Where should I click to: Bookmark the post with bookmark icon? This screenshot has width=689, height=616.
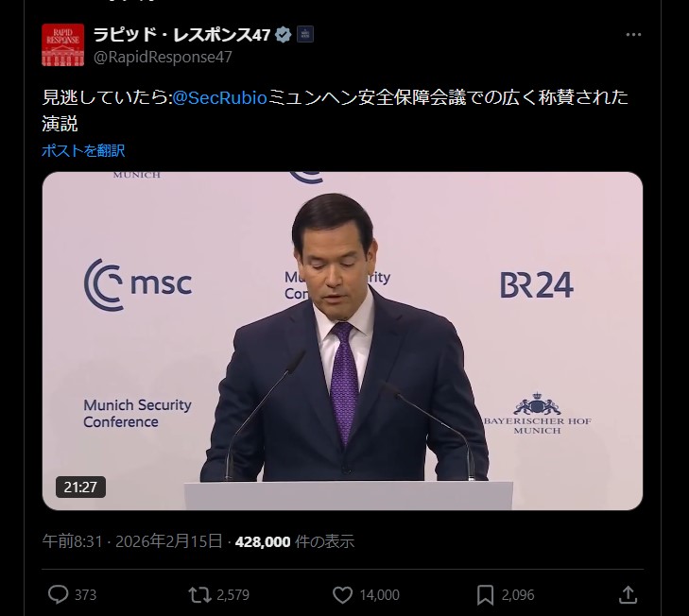point(485,595)
